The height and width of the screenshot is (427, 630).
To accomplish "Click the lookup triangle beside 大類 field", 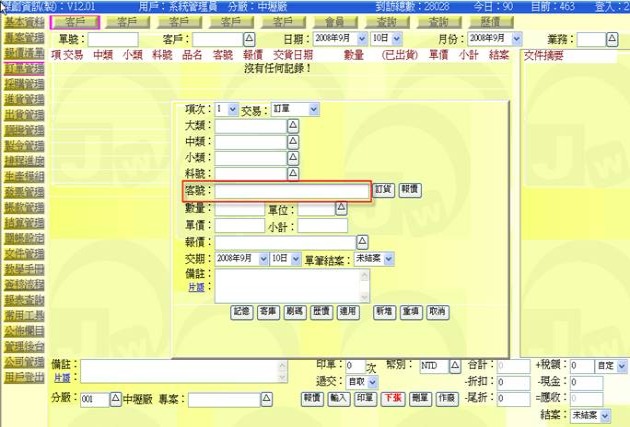I will pos(293,125).
